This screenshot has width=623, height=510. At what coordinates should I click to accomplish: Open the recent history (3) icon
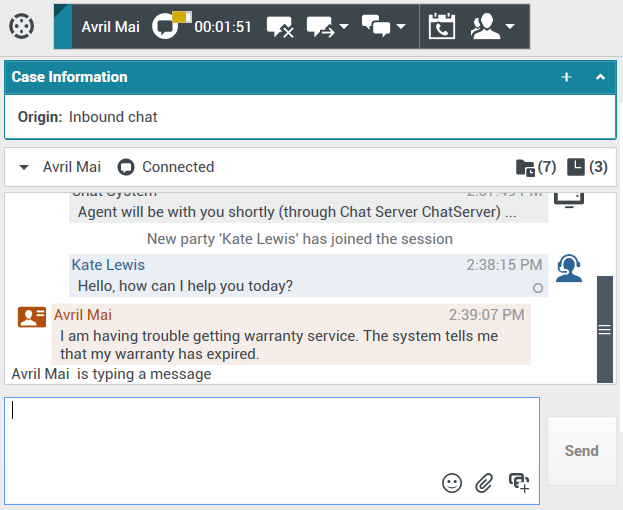[587, 167]
